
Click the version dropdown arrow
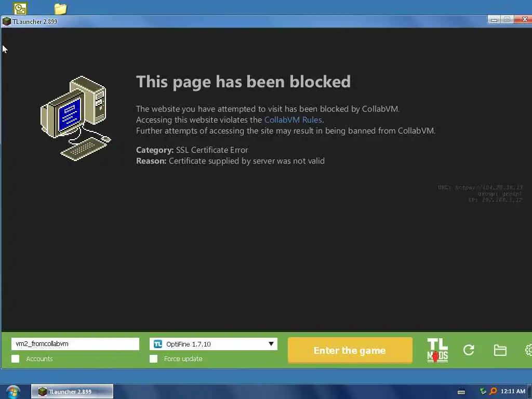(x=271, y=344)
